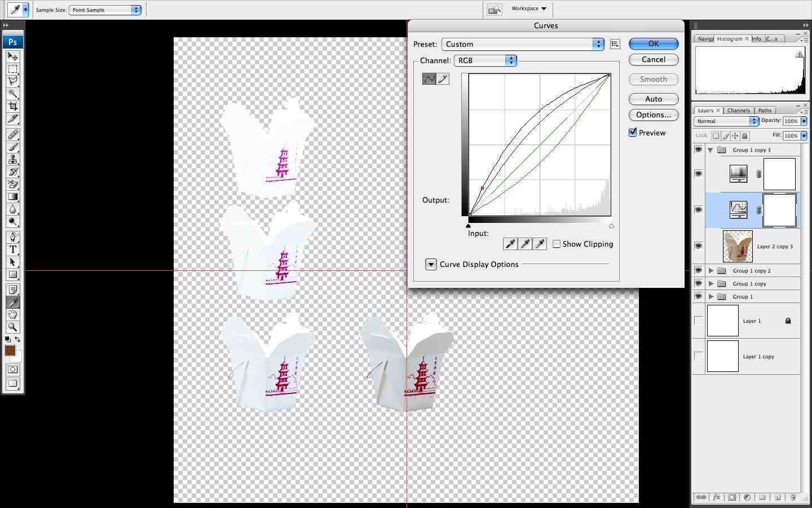
Task: Click the brown foreground color swatch
Action: [10, 351]
